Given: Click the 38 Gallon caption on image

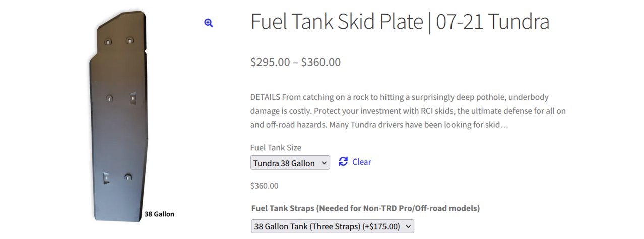Looking at the screenshot, I should coord(159,214).
